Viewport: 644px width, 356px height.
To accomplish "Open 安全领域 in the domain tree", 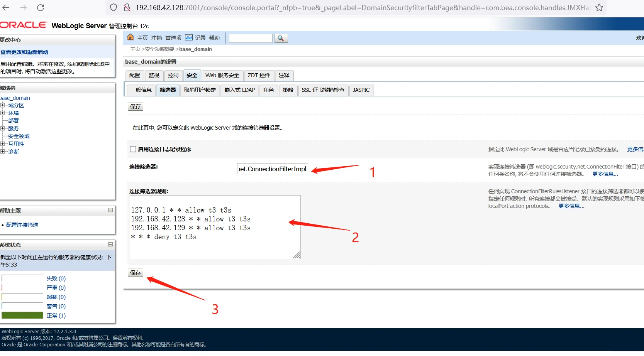I will [x=19, y=136].
